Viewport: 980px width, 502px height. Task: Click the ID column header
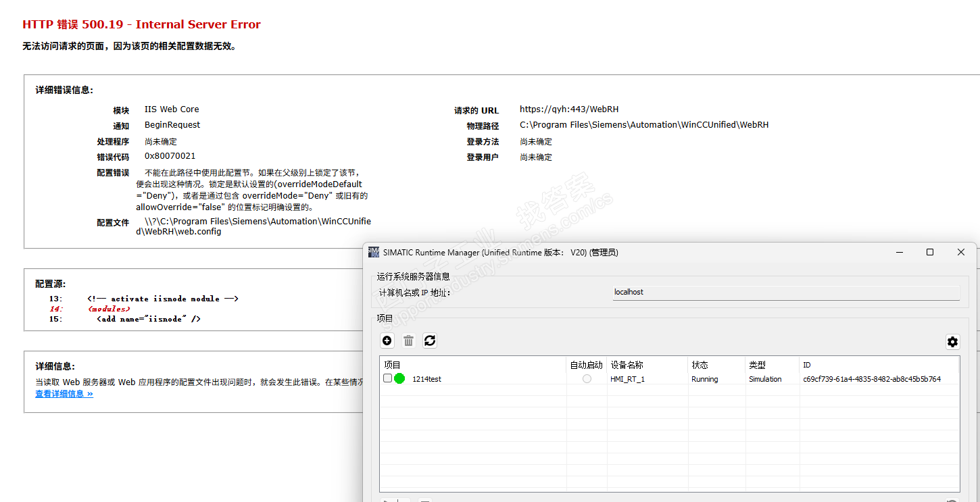(x=879, y=365)
